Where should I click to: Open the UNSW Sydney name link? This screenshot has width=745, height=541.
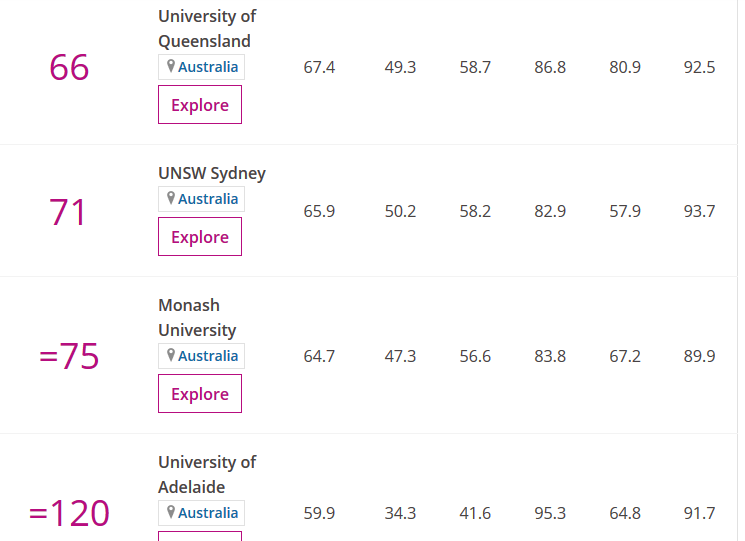212,173
